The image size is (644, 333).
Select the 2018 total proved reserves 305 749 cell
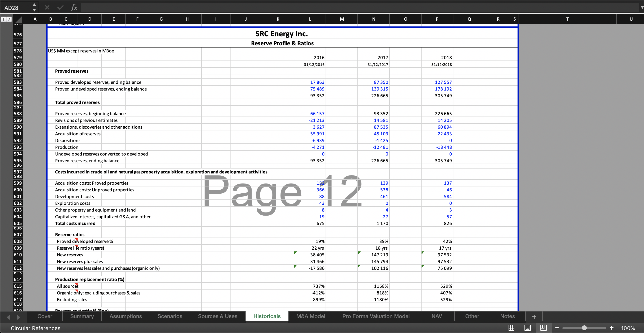point(437,96)
